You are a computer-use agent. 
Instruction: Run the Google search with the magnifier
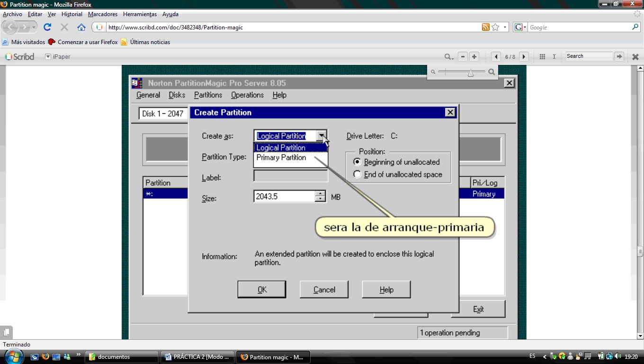pos(635,27)
